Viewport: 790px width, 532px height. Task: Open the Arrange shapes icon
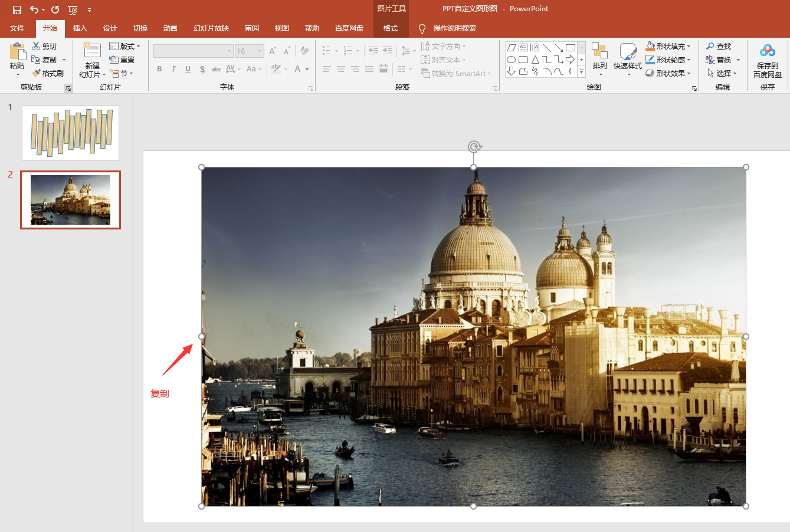pos(599,51)
